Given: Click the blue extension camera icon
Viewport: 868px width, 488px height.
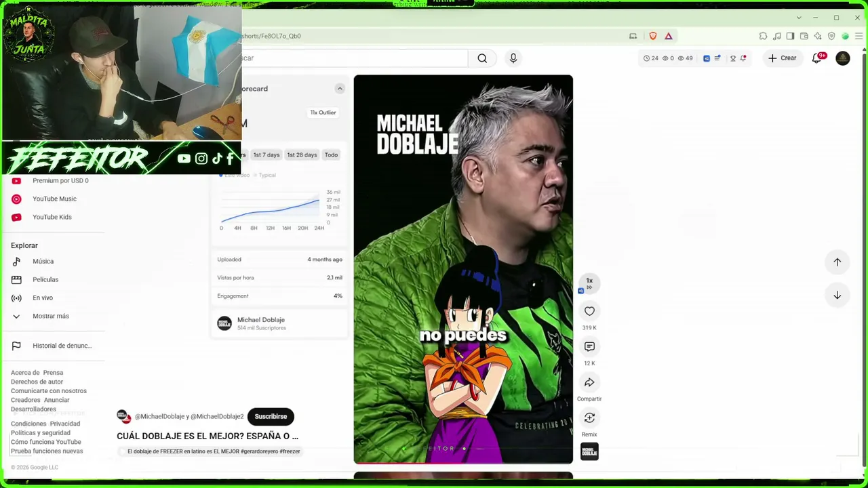Looking at the screenshot, I should coord(707,58).
